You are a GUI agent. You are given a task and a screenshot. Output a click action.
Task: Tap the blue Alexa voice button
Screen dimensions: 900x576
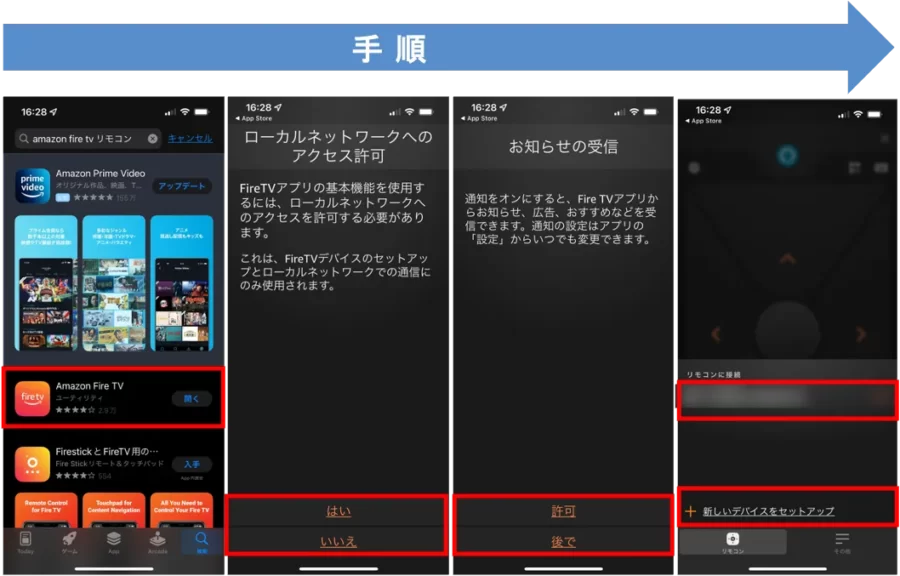[787, 155]
